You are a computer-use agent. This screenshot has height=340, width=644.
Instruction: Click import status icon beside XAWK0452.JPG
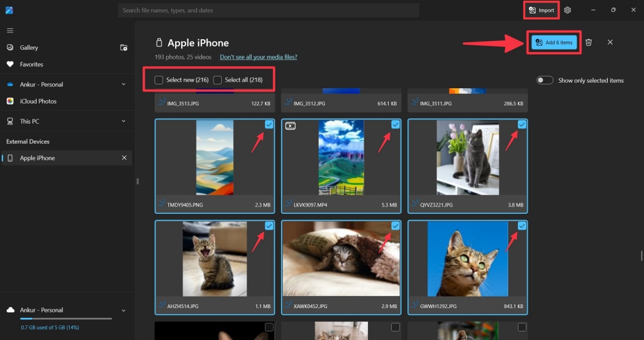click(288, 305)
